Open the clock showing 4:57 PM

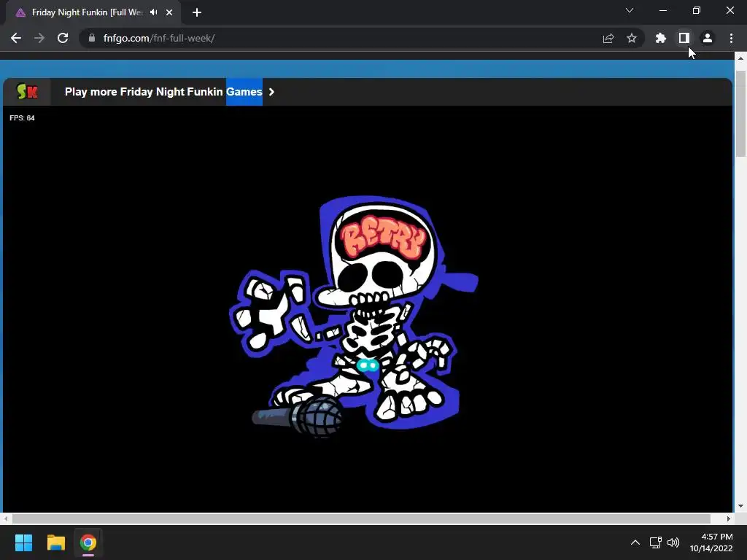711,542
